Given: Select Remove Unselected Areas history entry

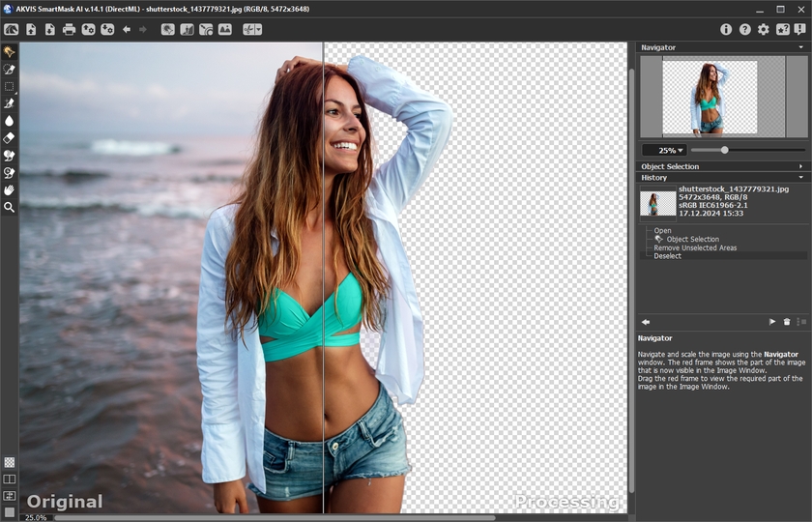Looking at the screenshot, I should [x=694, y=247].
